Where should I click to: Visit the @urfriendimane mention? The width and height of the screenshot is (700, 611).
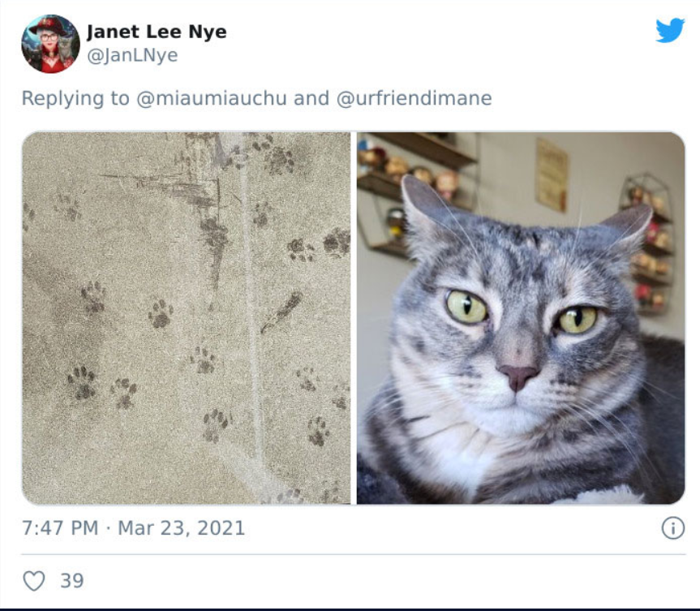coord(414,98)
